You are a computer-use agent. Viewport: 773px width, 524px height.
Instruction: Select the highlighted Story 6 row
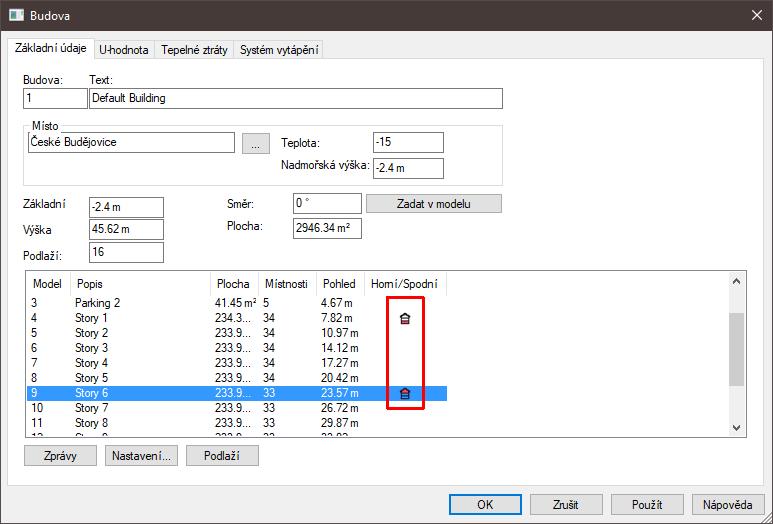237,393
